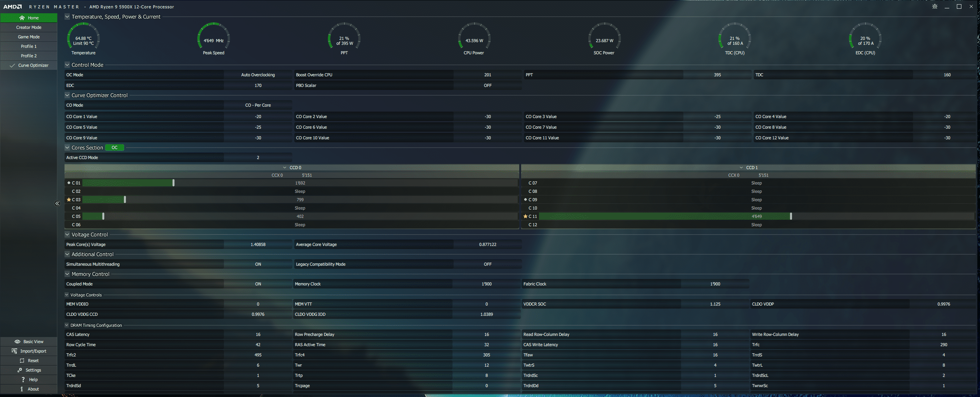
Task: Toggle the green OC badge in Cores Section
Action: coord(115,148)
